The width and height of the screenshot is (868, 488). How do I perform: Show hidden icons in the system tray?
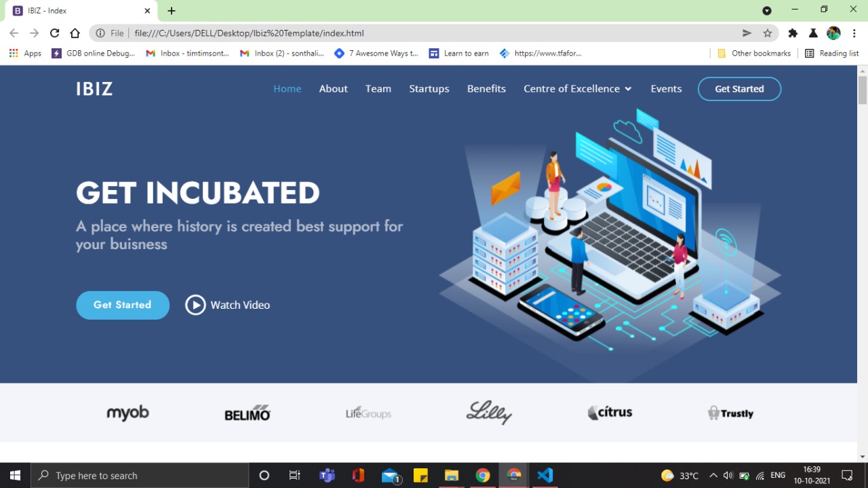713,475
